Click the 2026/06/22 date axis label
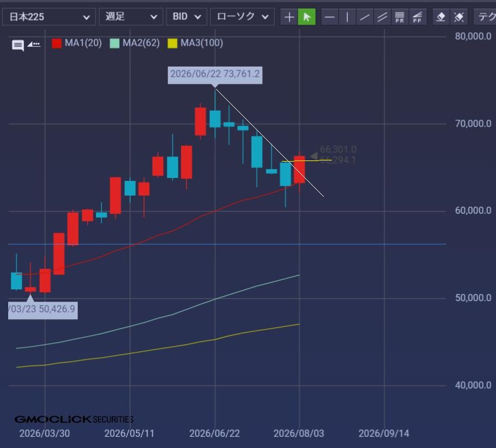Screen dimensions: 496x448 tap(214, 433)
